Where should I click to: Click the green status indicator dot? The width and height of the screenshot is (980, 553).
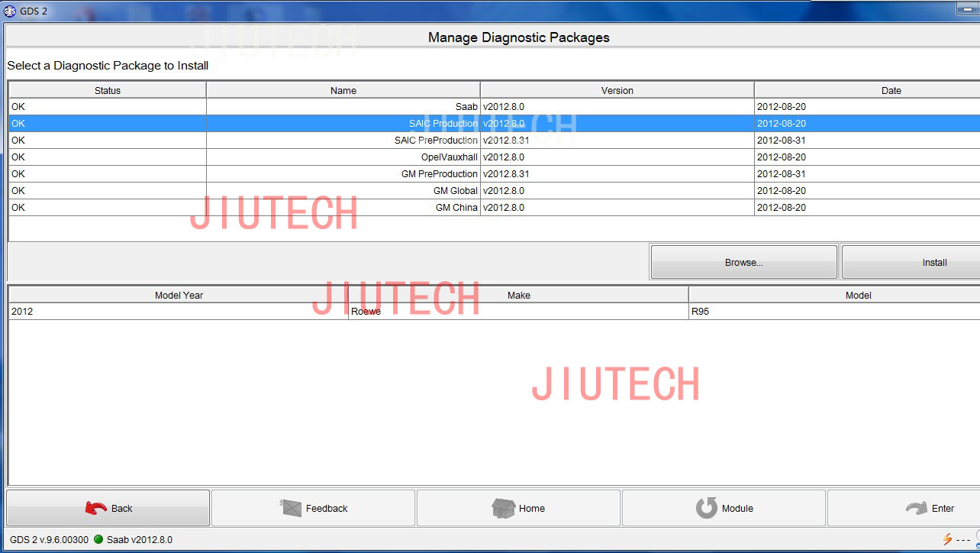[98, 540]
